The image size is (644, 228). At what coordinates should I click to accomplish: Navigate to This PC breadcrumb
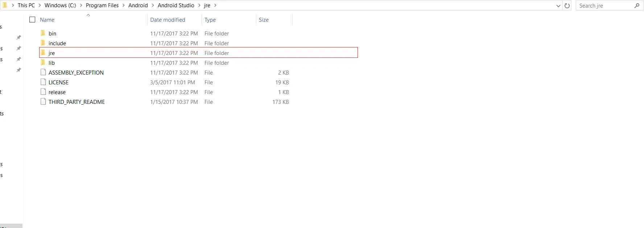point(26,5)
